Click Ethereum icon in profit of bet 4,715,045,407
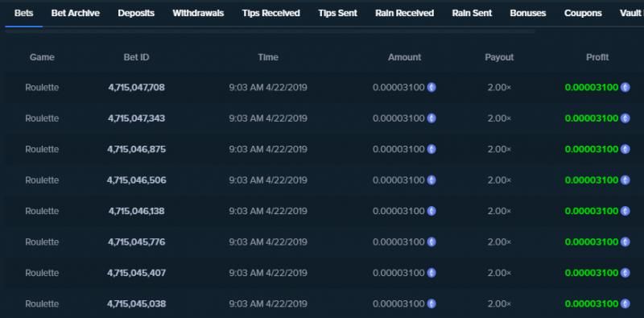The width and height of the screenshot is (644, 318). tap(625, 273)
